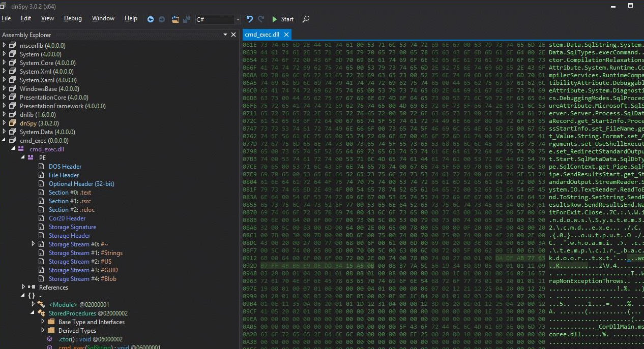Open the View menu
644x349 pixels.
[47, 19]
